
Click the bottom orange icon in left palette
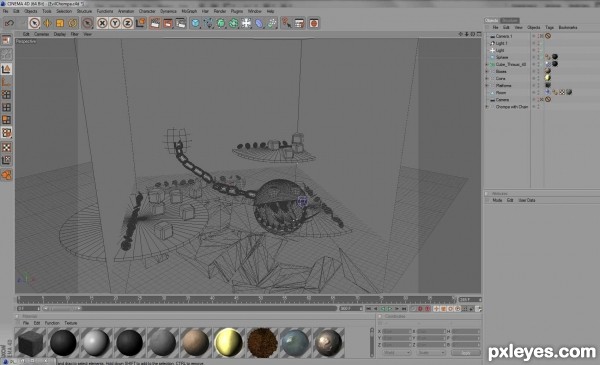point(6,175)
